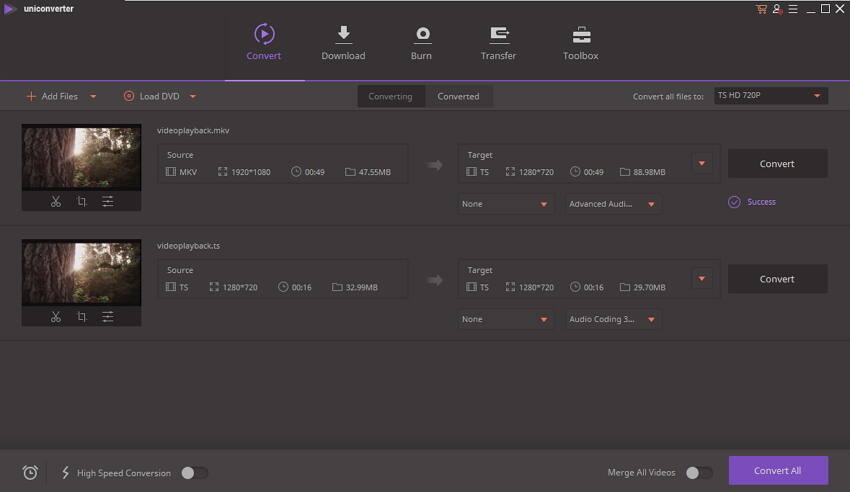Expand the Load DVD dropdown arrow
Screen dimensions: 850x492
(x=193, y=96)
